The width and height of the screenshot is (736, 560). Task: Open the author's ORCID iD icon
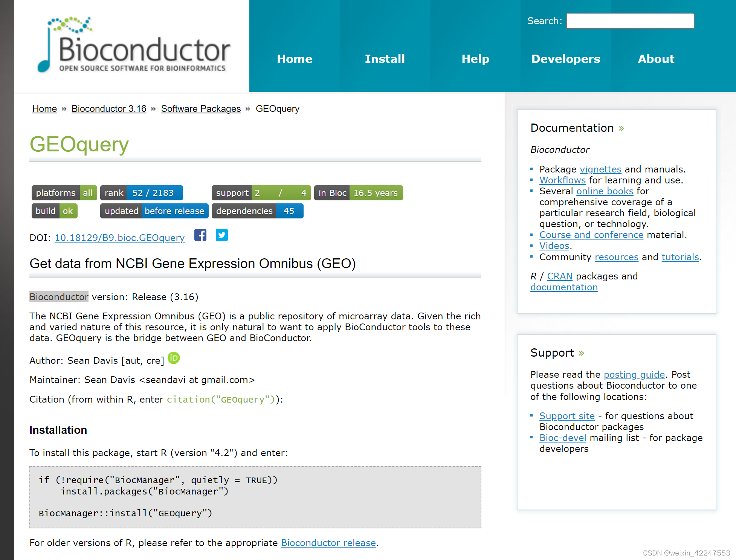[174, 358]
